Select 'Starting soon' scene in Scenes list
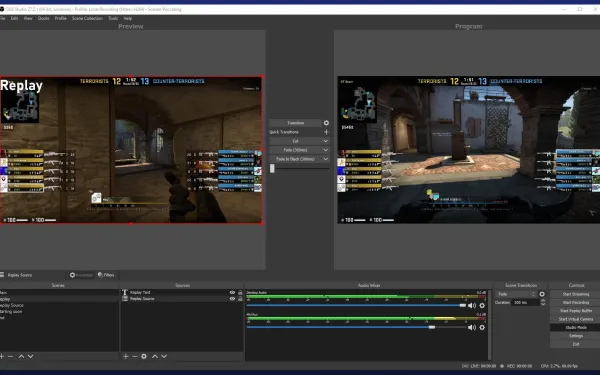600x375 pixels. coord(59,311)
